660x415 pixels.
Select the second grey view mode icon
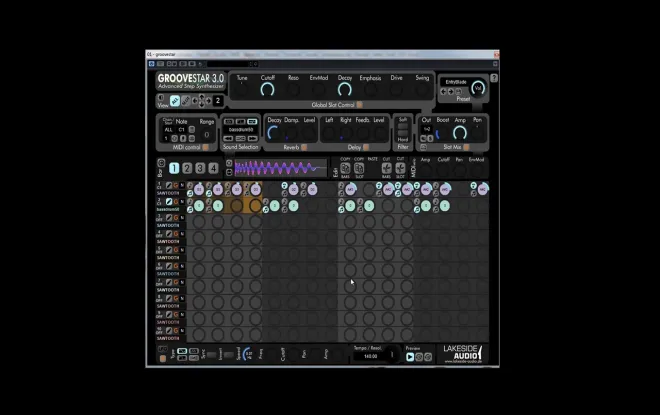tap(186, 101)
